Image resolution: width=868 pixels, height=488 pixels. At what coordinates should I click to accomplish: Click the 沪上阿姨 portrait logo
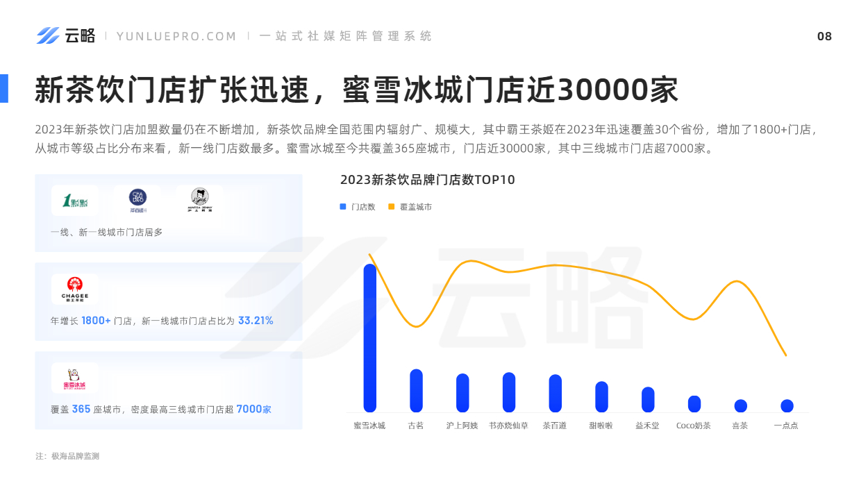pos(200,200)
